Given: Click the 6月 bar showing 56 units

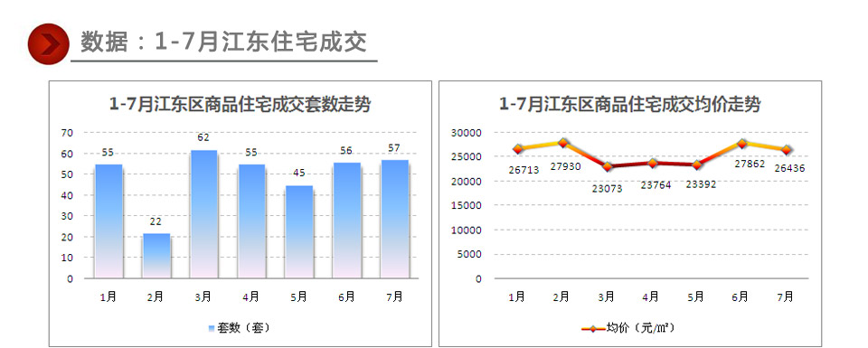Looking at the screenshot, I should click(347, 221).
